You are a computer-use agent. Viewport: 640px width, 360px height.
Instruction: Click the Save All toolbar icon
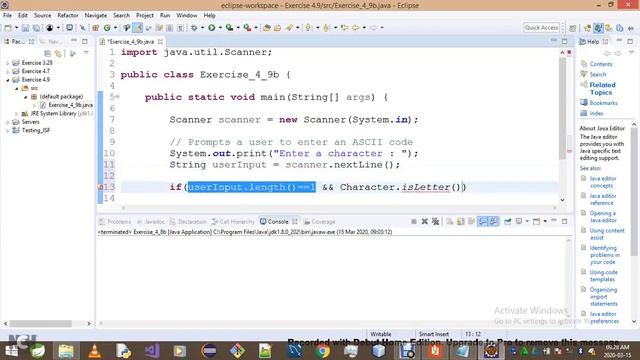[x=36, y=28]
